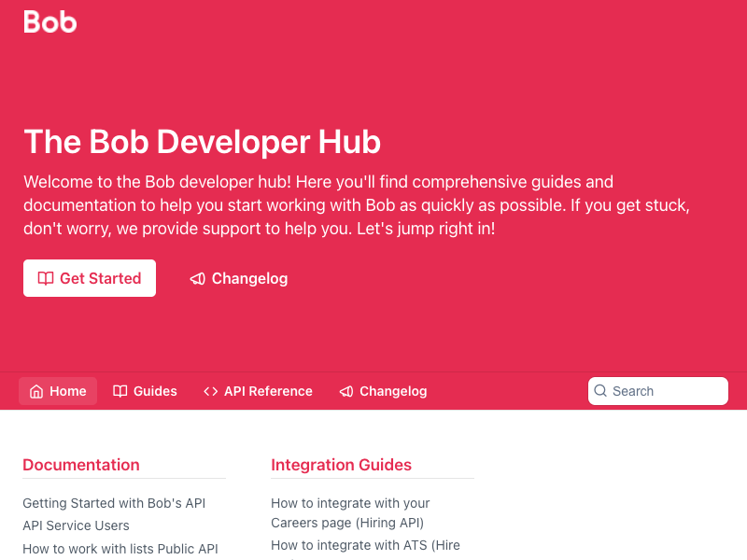The height and width of the screenshot is (560, 747).
Task: Click the Get Started button
Action: point(90,278)
